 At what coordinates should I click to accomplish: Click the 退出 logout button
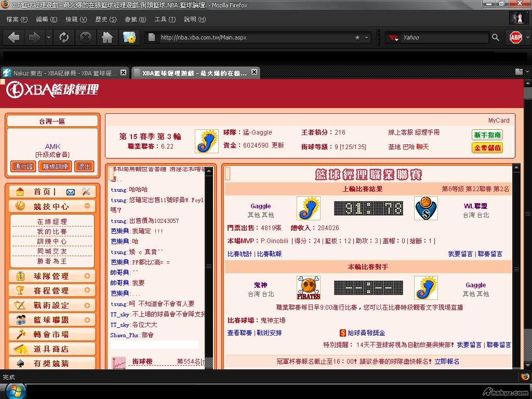84,167
